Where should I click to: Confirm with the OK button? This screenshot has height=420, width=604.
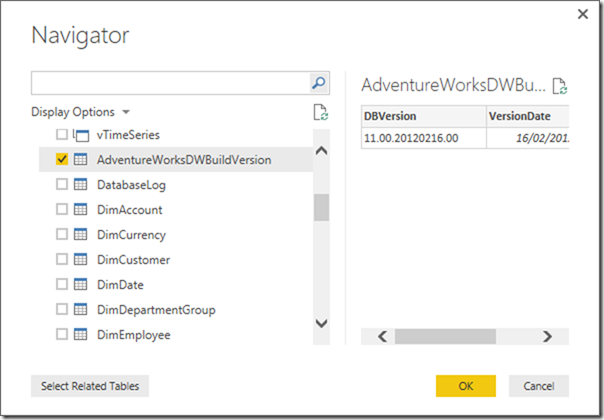[x=466, y=386]
